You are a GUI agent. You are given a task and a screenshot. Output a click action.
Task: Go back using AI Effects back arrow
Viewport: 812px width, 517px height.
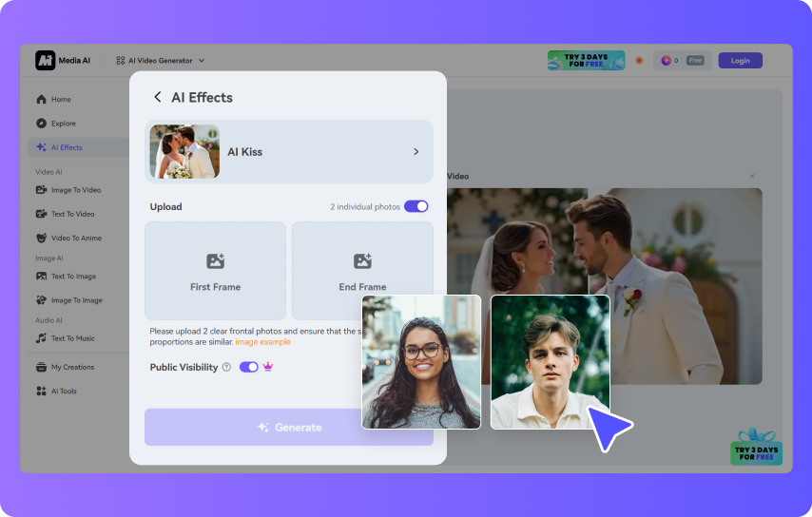click(x=158, y=97)
